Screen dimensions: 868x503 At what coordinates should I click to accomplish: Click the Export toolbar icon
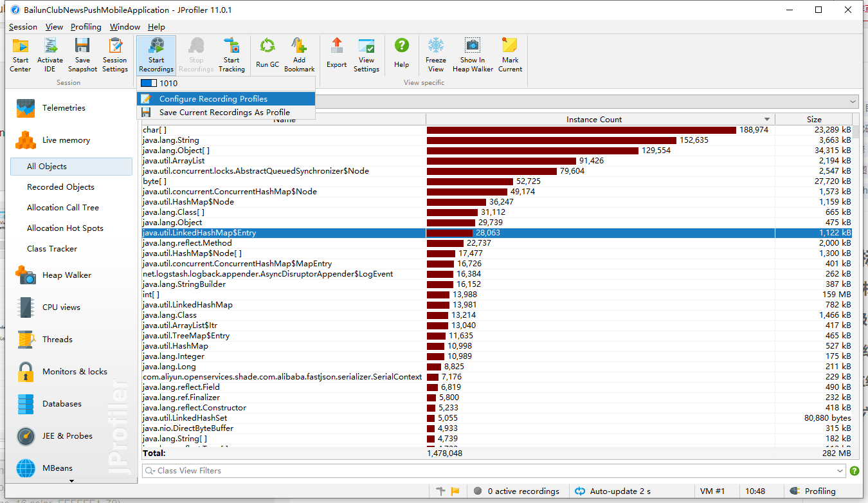click(x=336, y=54)
